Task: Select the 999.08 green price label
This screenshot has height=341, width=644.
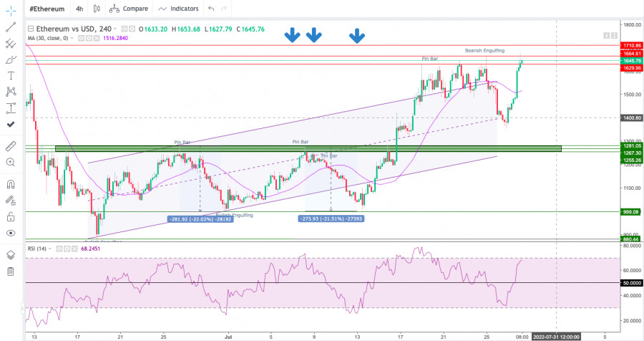Action: click(x=632, y=212)
